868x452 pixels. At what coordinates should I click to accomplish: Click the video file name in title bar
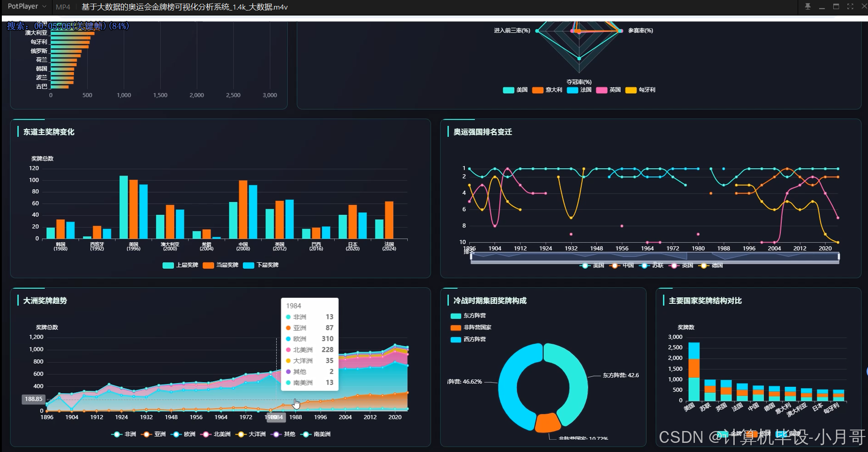pyautogui.click(x=184, y=7)
